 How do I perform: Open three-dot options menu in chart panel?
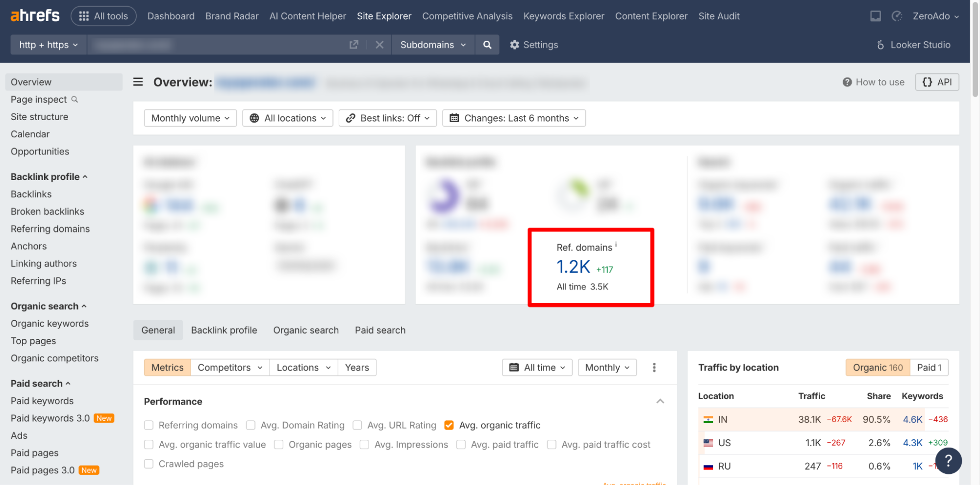[654, 367]
